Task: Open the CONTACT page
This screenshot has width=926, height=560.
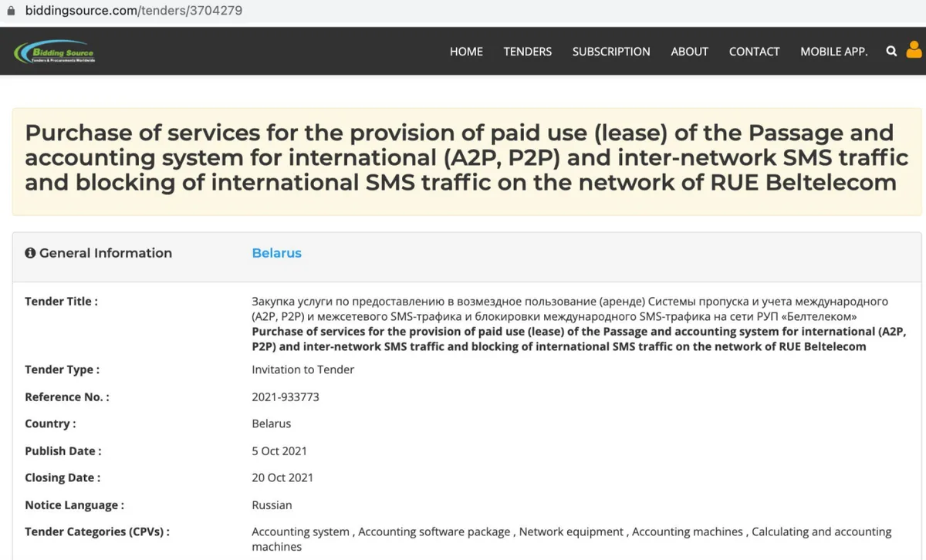Action: [x=754, y=52]
